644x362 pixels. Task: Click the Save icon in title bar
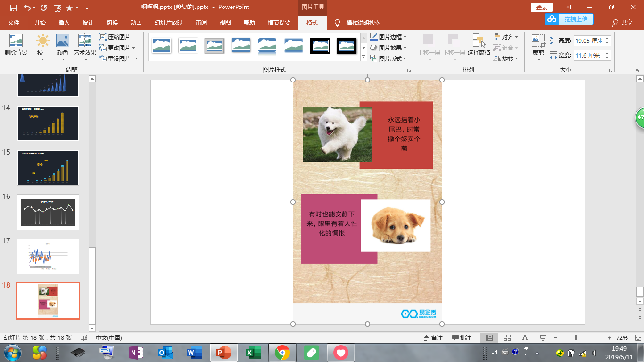coord(13,8)
